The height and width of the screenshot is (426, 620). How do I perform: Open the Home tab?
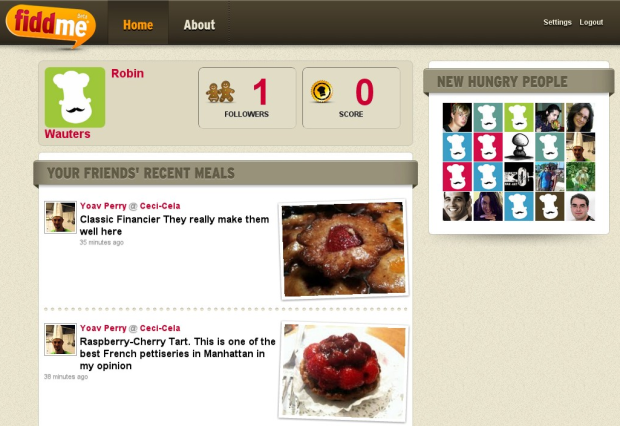pos(138,25)
